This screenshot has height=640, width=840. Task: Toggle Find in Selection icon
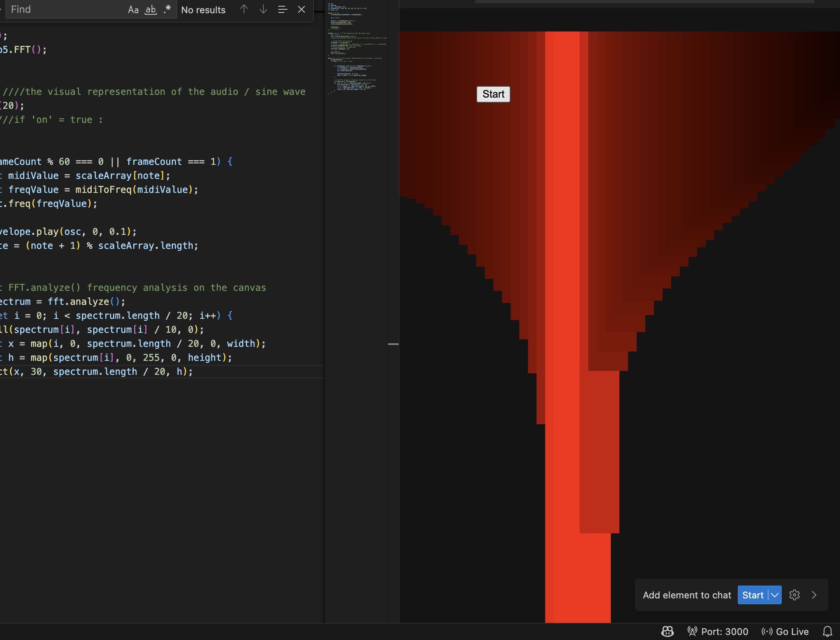(282, 9)
